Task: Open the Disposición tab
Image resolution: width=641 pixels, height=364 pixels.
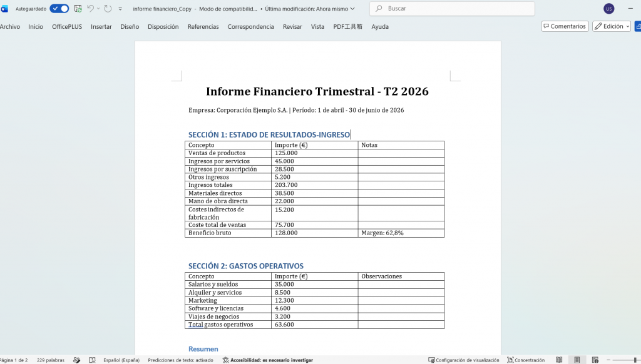Action: point(163,26)
